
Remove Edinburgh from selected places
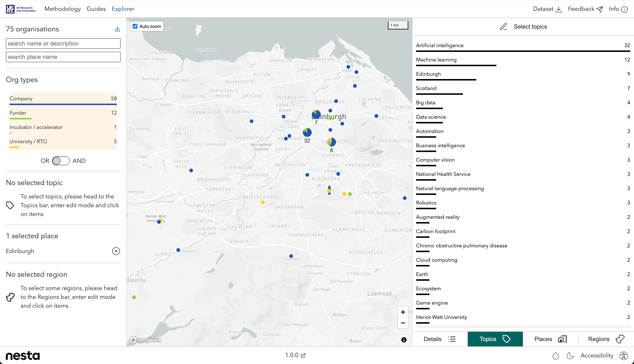116,251
